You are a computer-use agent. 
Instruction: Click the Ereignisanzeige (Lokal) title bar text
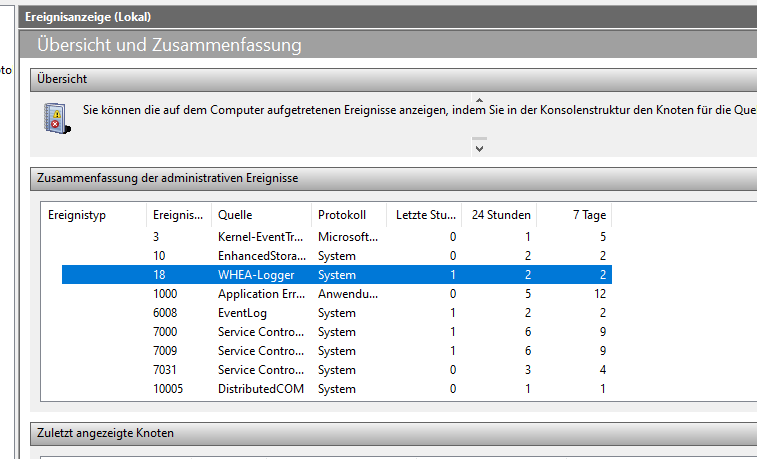point(88,17)
